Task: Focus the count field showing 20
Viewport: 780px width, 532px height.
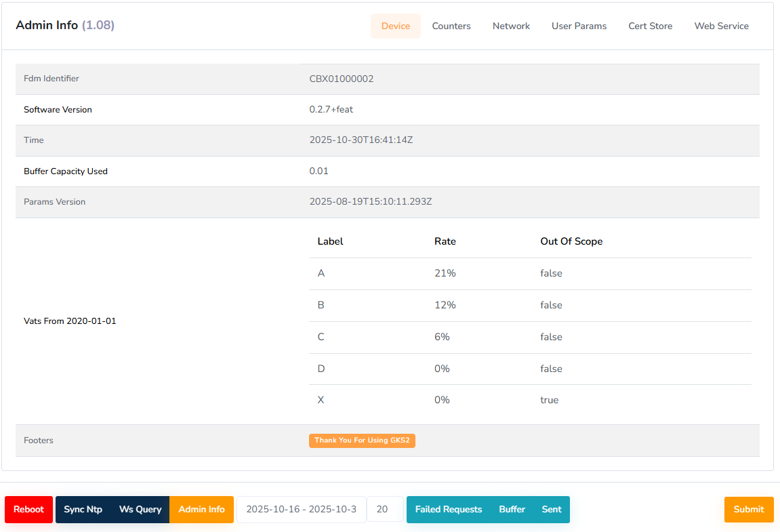Action: pos(384,510)
